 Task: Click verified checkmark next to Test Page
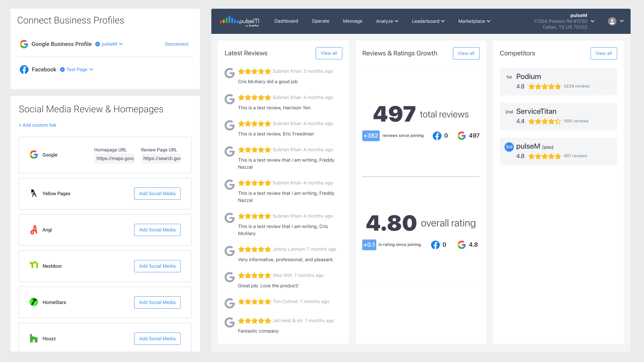[62, 69]
